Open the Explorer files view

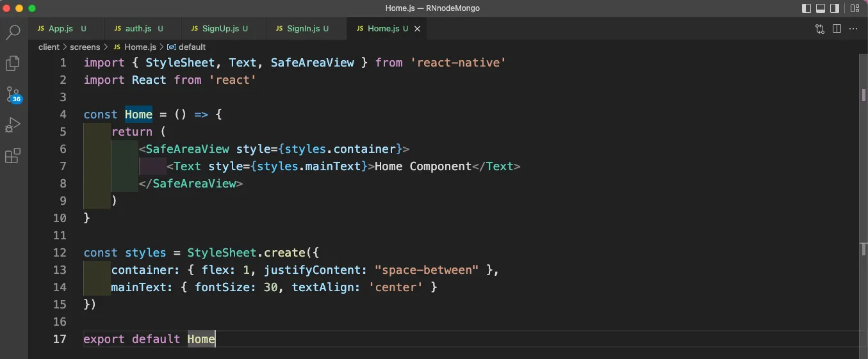coord(13,63)
